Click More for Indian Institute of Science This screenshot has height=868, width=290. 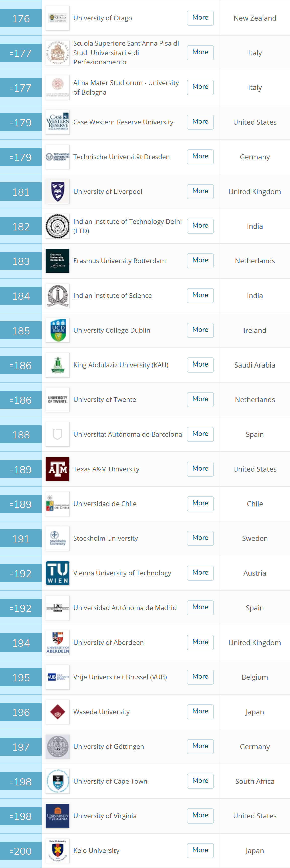[x=200, y=295]
